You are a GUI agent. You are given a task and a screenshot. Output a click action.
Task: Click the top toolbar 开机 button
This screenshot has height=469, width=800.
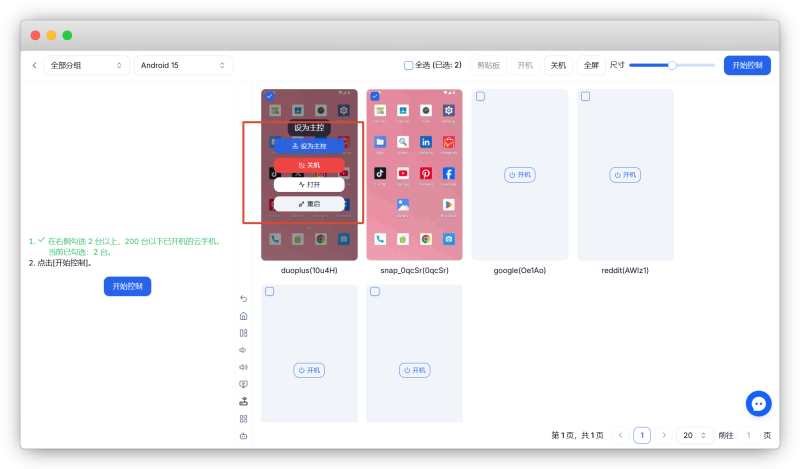(525, 65)
